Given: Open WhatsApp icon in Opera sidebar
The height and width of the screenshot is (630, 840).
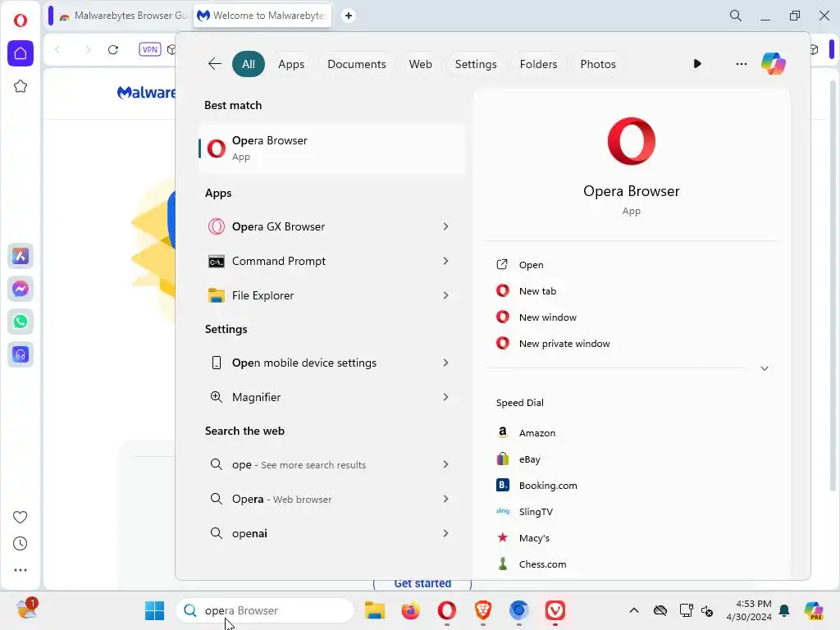Looking at the screenshot, I should 21,322.
